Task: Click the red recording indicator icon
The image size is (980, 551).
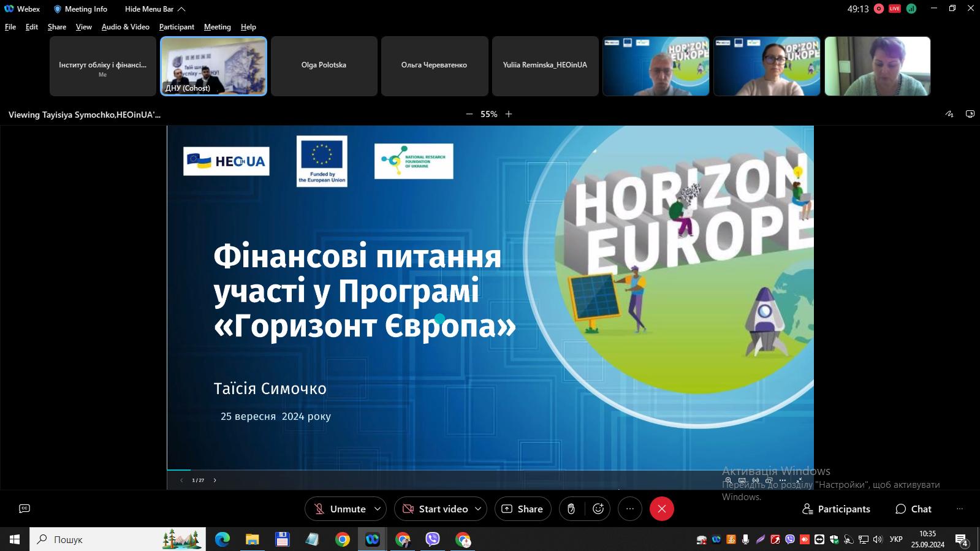Action: (879, 9)
